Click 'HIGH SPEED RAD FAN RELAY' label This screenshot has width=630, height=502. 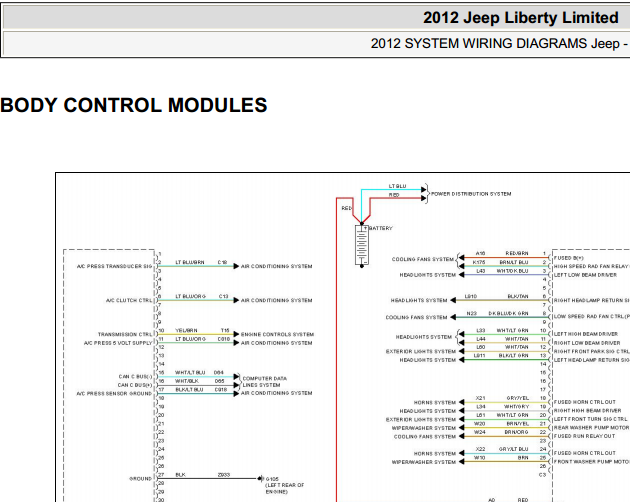[591, 266]
